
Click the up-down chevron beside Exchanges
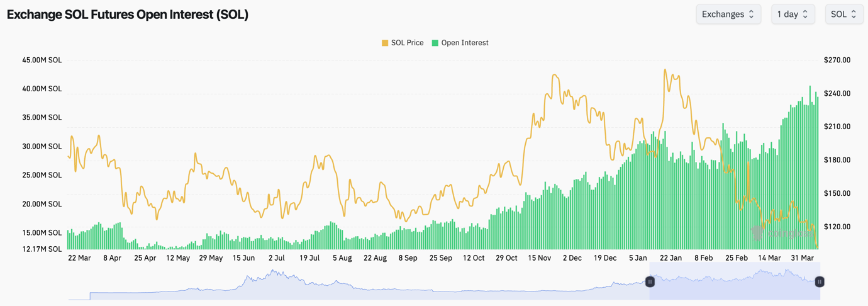[751, 14]
